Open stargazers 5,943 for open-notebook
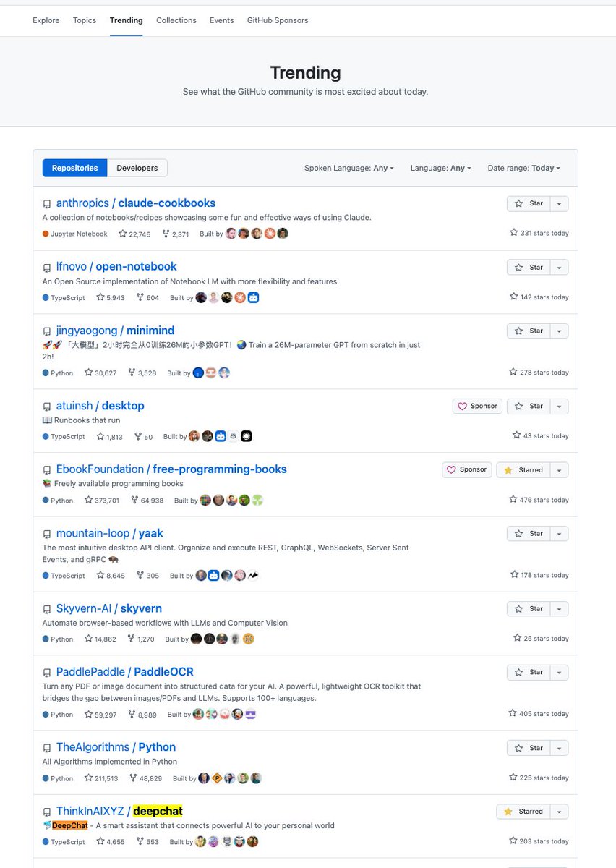 [111, 297]
